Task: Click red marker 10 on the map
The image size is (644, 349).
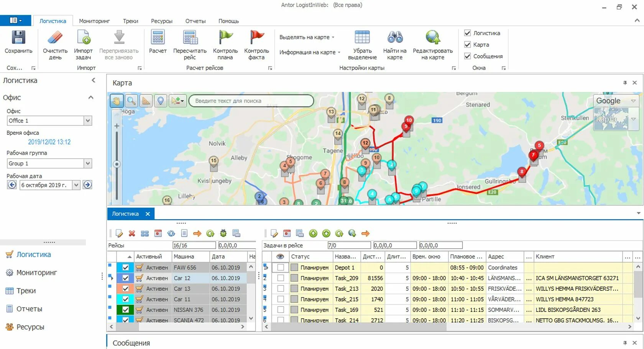Action: [409, 120]
